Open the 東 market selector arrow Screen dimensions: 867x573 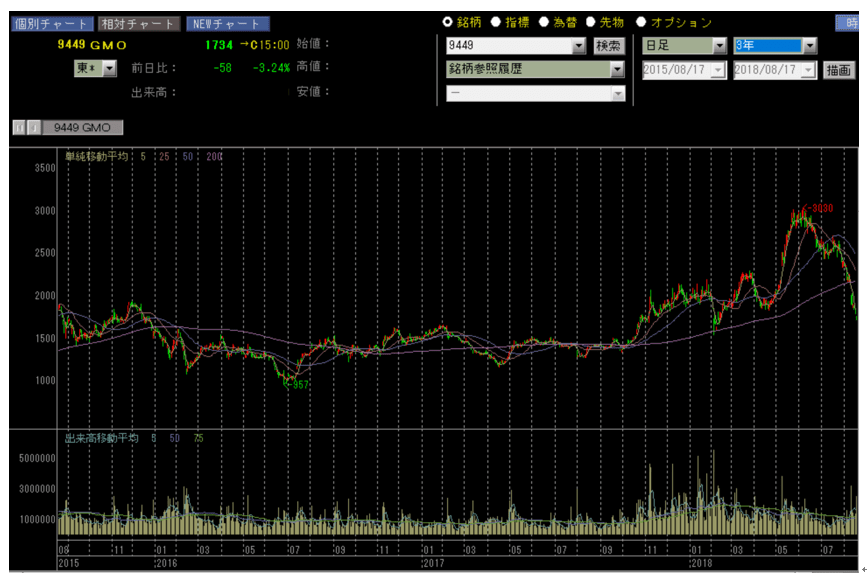coord(109,68)
